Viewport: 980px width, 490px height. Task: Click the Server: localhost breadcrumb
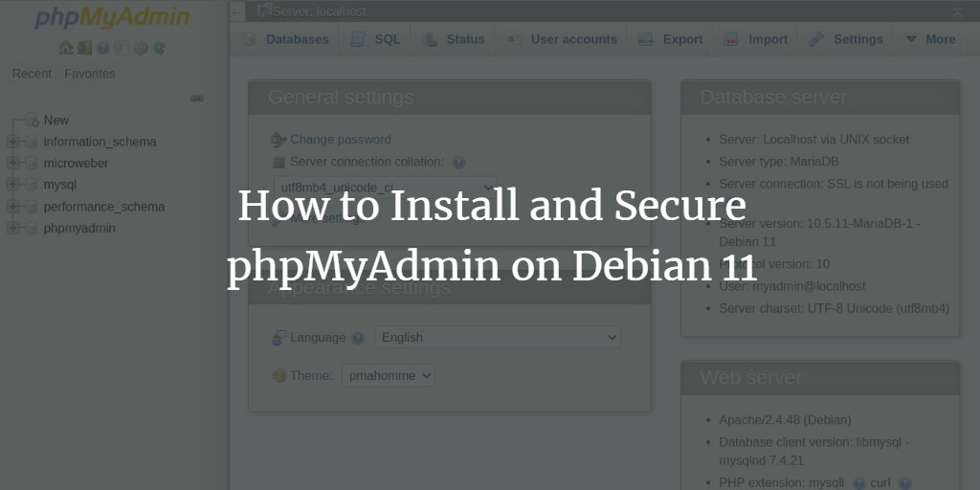[x=320, y=11]
